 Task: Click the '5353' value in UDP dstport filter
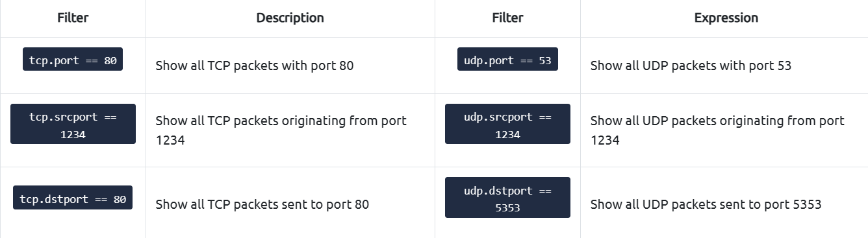pyautogui.click(x=507, y=208)
